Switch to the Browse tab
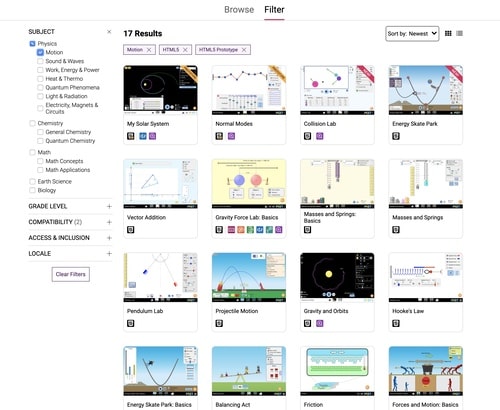 point(239,10)
